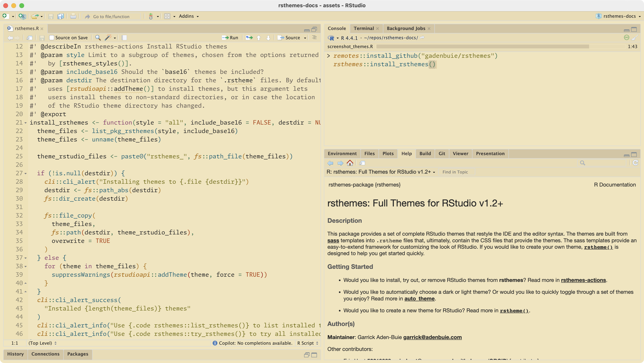Screen dimensions: 644x363
Task: Open the rsthemes-docs project dropdown
Action: 619,16
